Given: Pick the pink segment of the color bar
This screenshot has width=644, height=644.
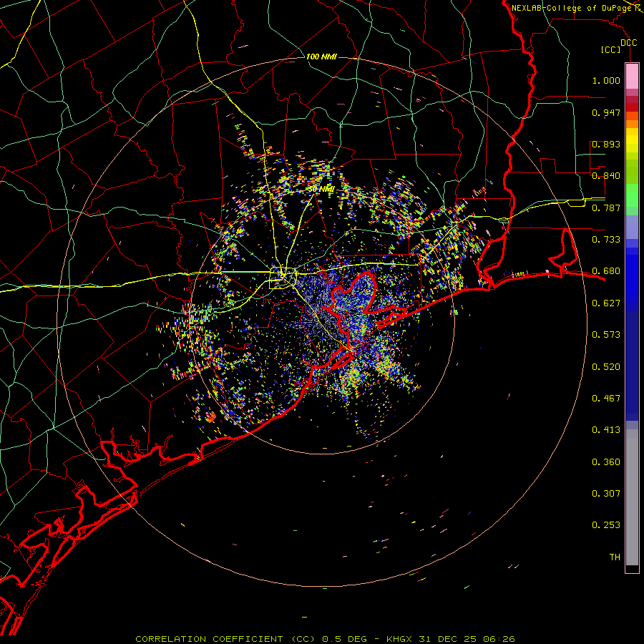Looking at the screenshot, I should coord(632,77).
